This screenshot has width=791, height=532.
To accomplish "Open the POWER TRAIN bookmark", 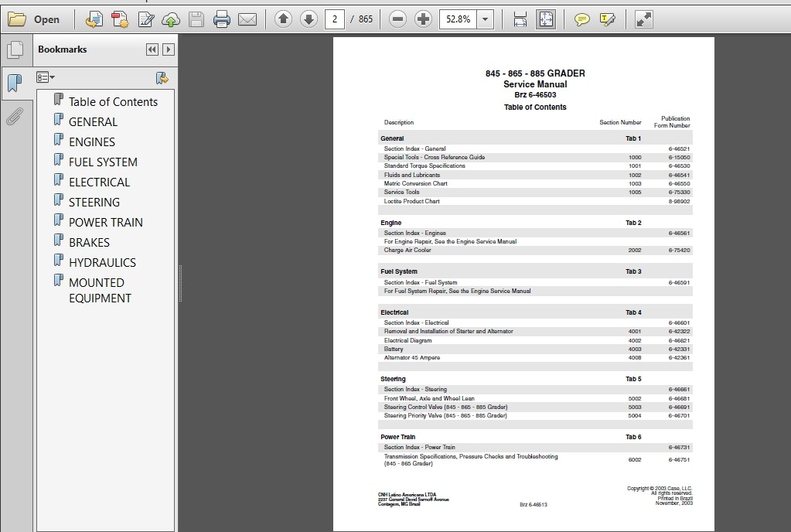I will coord(106,223).
